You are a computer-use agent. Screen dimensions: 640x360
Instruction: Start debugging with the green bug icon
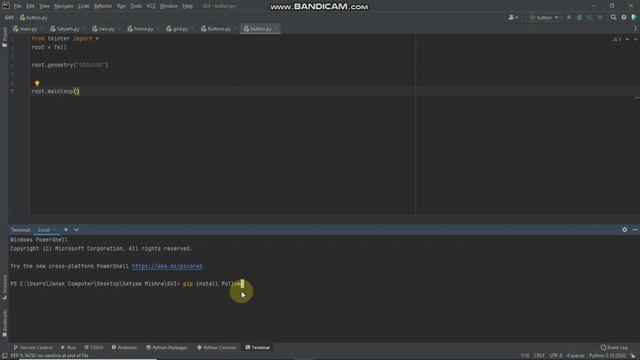coord(579,18)
